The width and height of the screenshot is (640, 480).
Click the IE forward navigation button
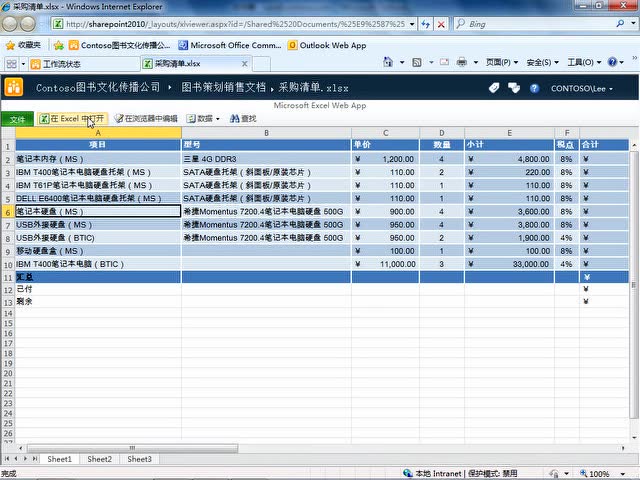(28, 24)
